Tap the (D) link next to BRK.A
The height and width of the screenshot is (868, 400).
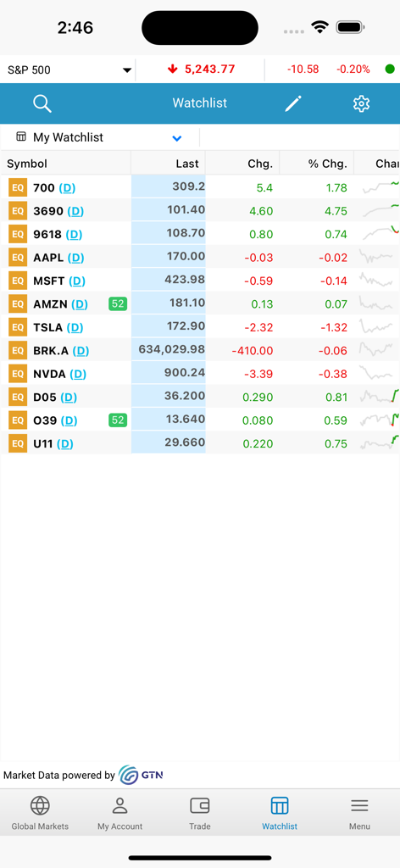coord(81,351)
